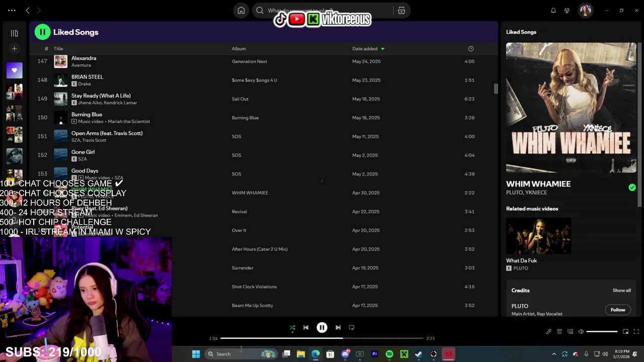Viewport: 644px width, 362px height.
Task: Open connect to a device icon
Action: pyautogui.click(x=570, y=332)
